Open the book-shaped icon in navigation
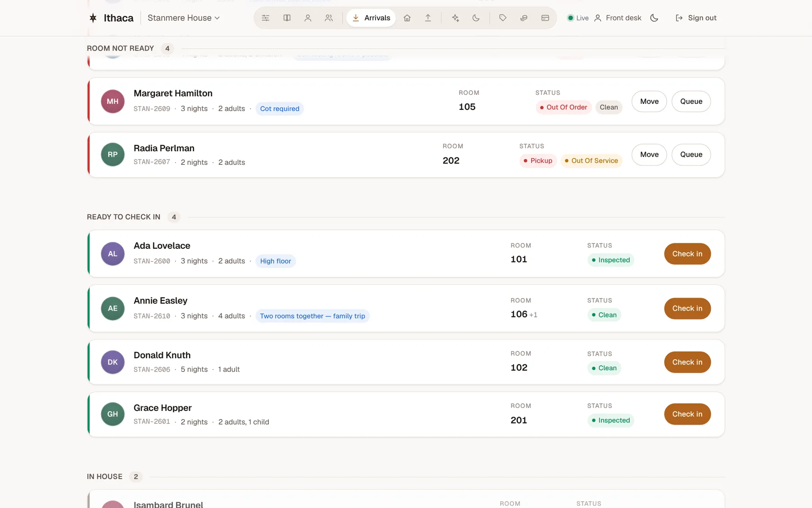 287,18
